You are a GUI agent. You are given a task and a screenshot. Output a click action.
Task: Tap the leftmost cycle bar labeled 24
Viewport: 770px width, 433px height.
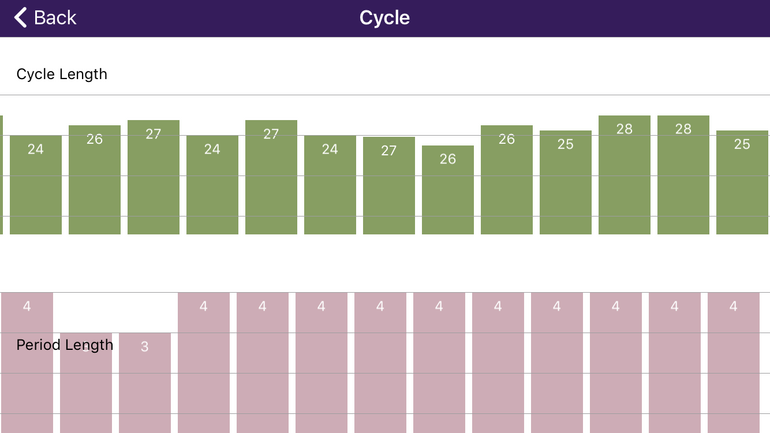tap(36, 184)
